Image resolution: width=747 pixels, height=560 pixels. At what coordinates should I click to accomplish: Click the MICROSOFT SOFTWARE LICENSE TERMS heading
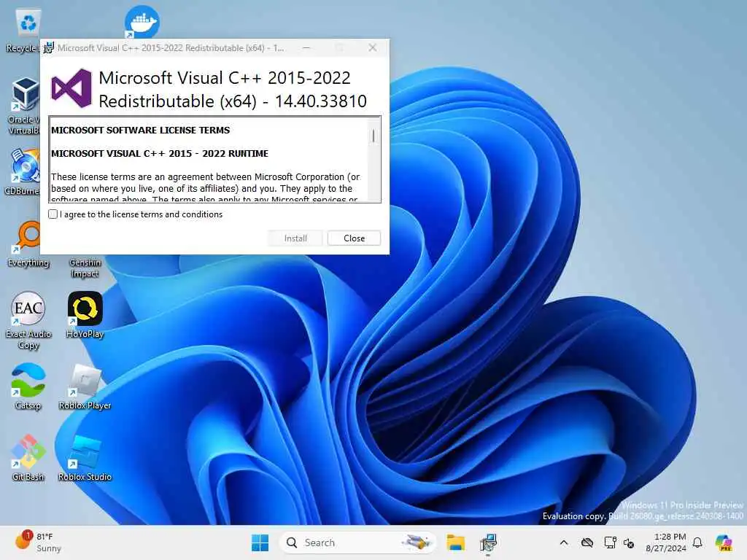(141, 130)
